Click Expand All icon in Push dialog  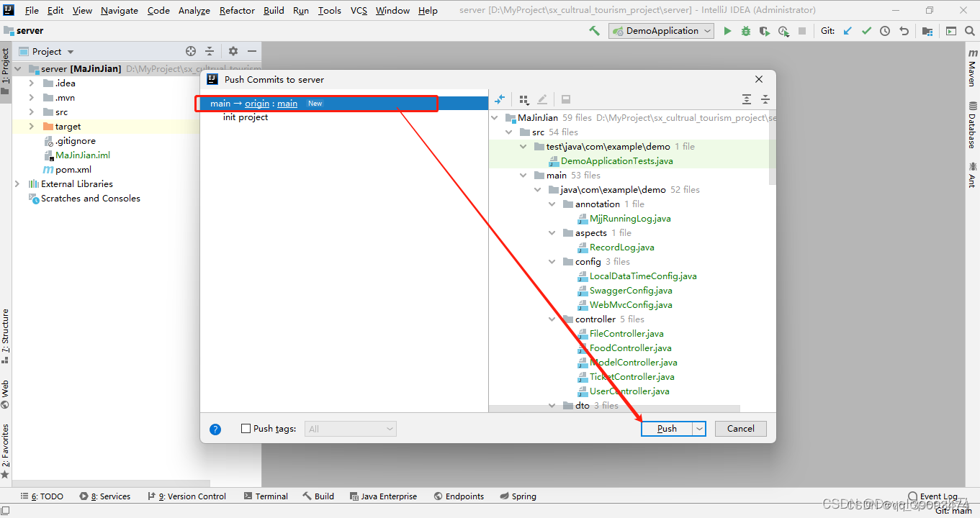pos(747,99)
